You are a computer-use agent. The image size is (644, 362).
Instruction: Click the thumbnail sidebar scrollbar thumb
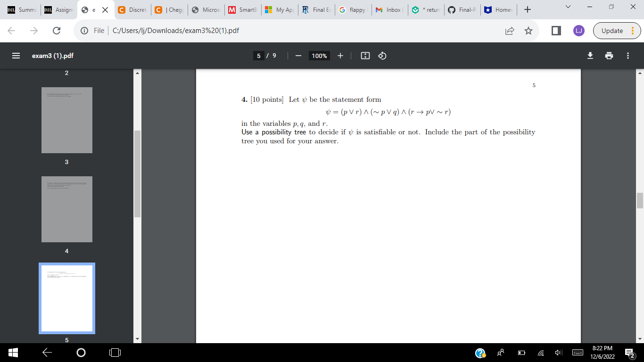click(x=138, y=174)
